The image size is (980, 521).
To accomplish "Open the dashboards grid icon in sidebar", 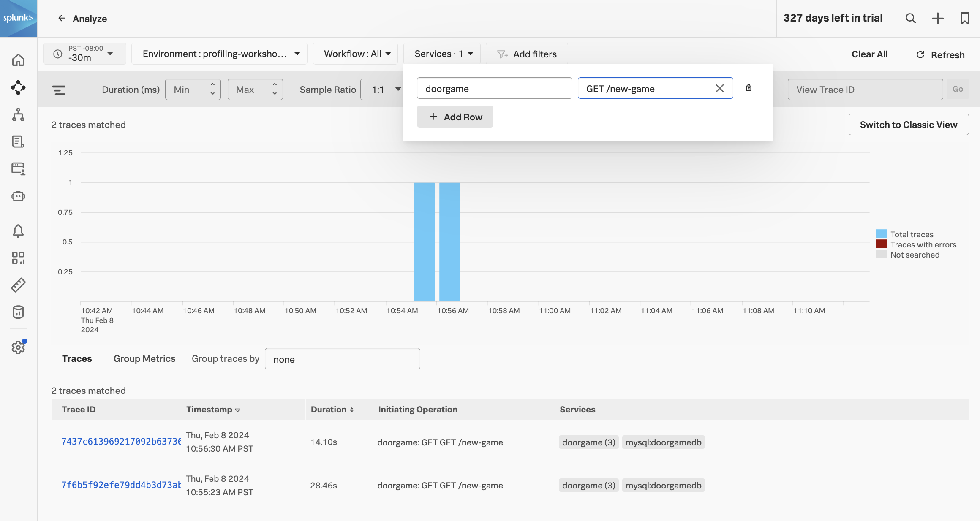I will pos(18,258).
